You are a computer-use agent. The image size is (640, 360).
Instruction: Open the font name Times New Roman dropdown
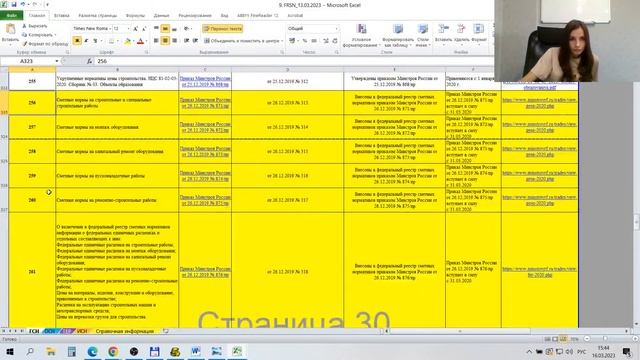(110, 29)
